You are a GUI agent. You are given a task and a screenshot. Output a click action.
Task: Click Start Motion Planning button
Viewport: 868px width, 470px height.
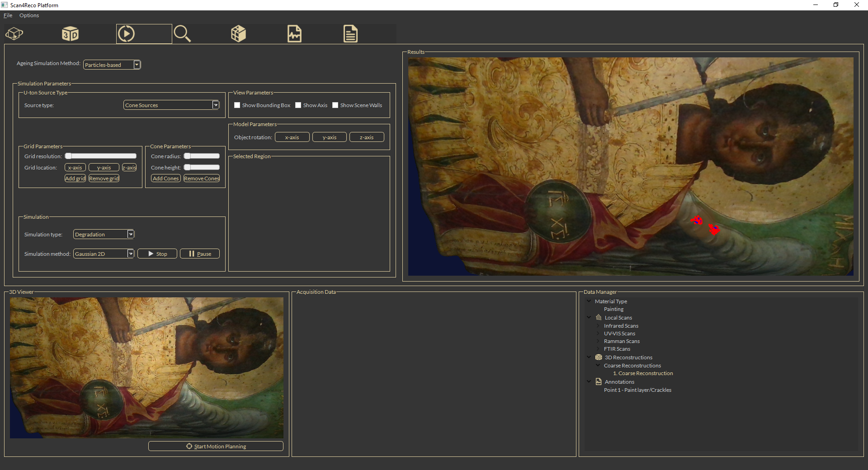click(x=216, y=446)
